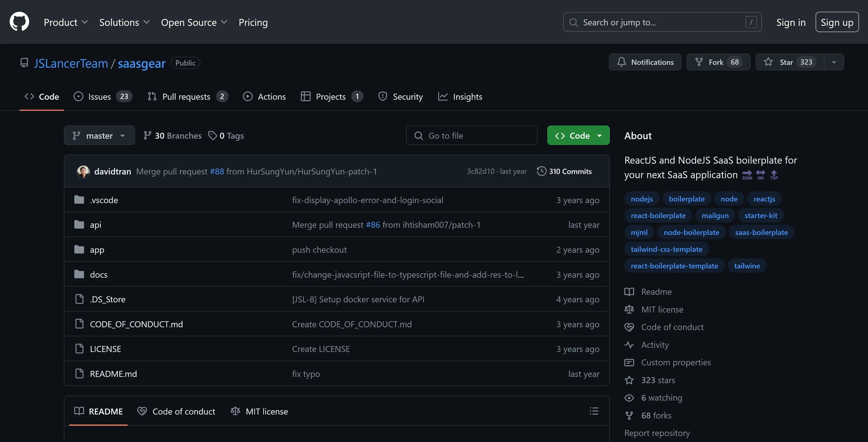
Task: Click the Go to file search box
Action: pos(471,135)
